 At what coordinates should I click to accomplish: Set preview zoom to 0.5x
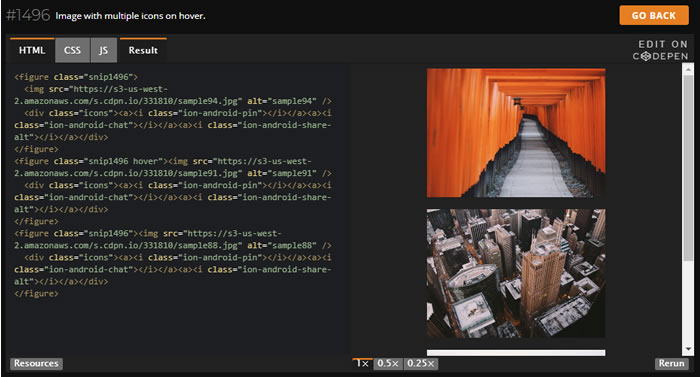pyautogui.click(x=388, y=364)
